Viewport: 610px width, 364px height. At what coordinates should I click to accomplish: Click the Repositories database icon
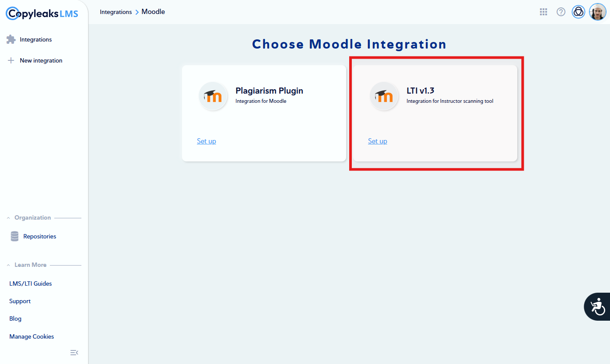tap(15, 236)
